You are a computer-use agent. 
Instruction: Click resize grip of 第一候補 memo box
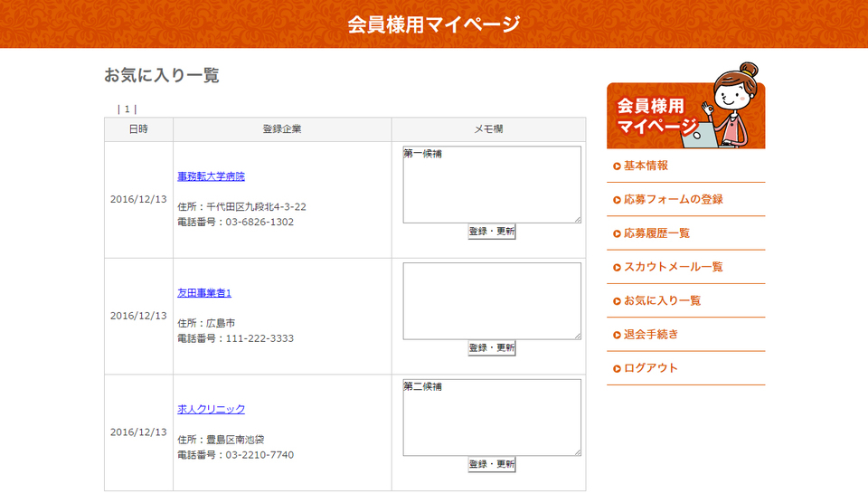coord(578,219)
